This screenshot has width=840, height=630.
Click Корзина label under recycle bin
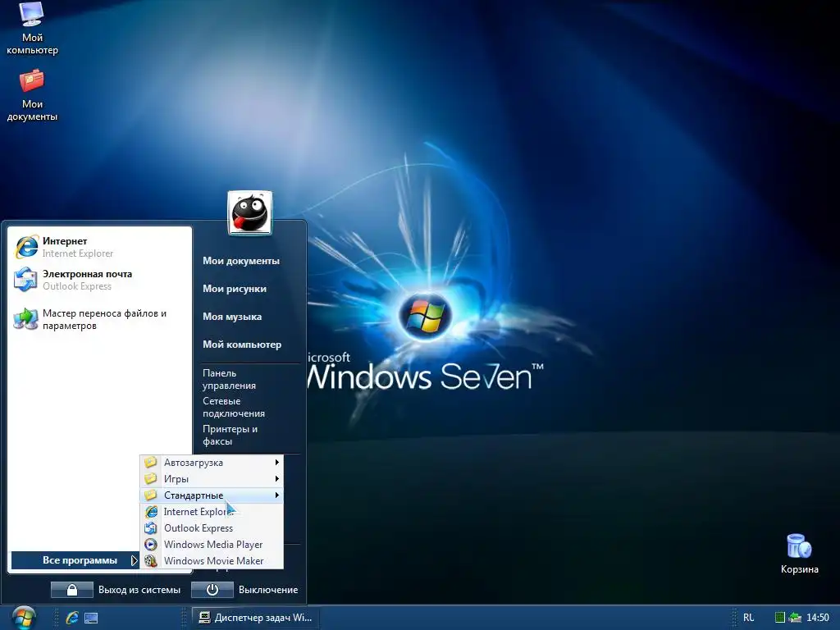tap(799, 569)
